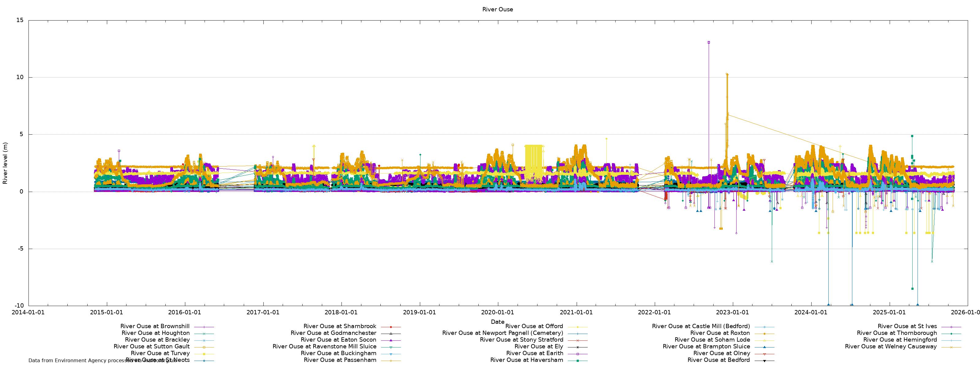Image resolution: width=980 pixels, height=368 pixels.
Task: Select the Newport Pagnell (Cemetery) legend label
Action: (x=503, y=333)
